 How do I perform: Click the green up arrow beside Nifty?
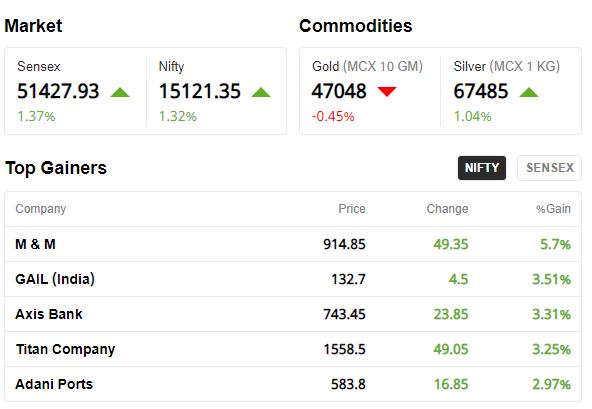click(261, 92)
